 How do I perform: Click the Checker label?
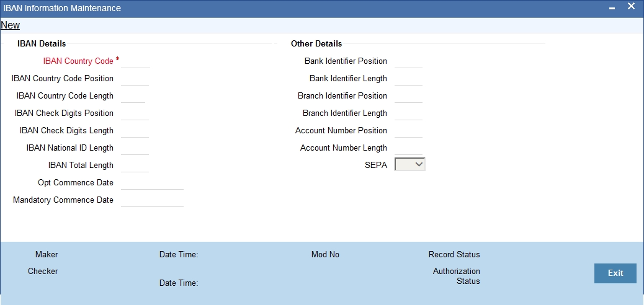43,272
